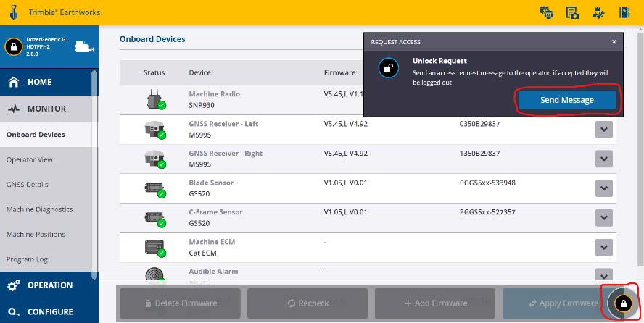Click the round lock button at bottom right
The image size is (644, 323).
pyautogui.click(x=623, y=303)
